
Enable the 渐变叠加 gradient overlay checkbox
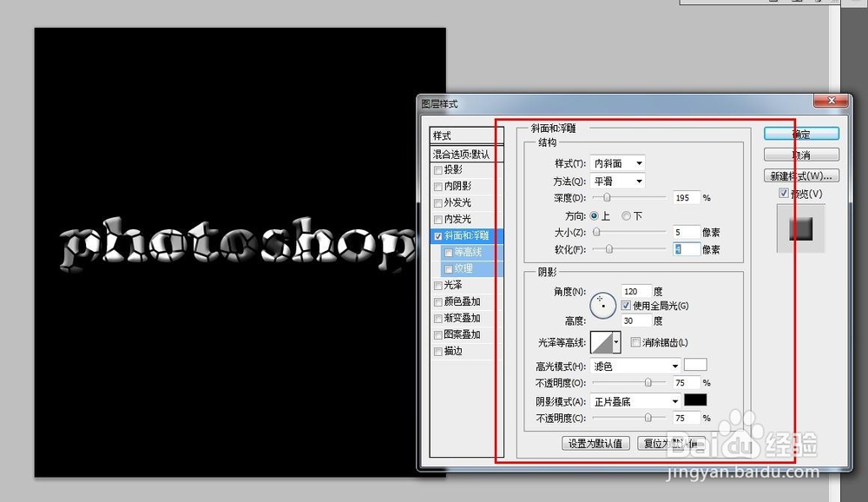pos(437,319)
